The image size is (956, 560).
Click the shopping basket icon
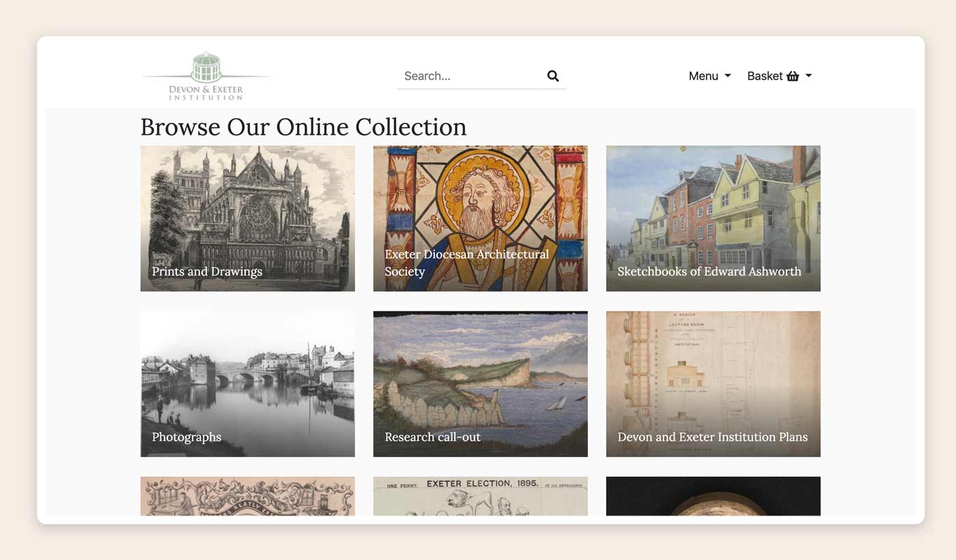click(792, 76)
